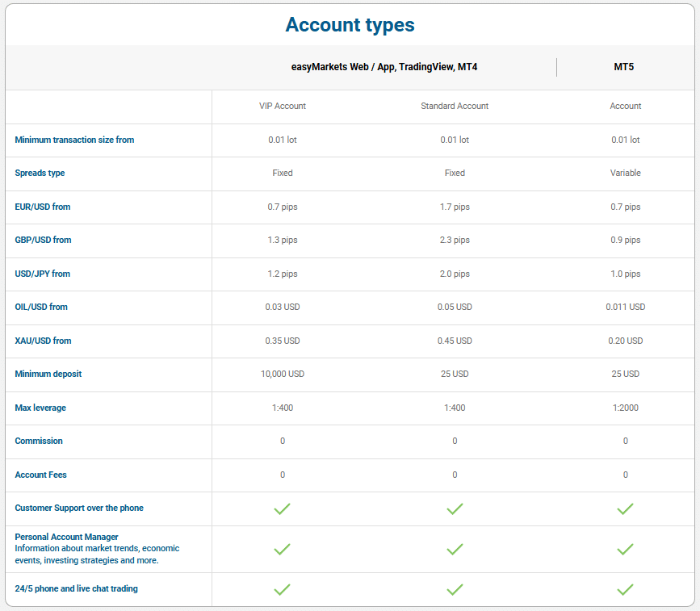Click the Account Fees row label
700x611 pixels.
pyautogui.click(x=40, y=475)
